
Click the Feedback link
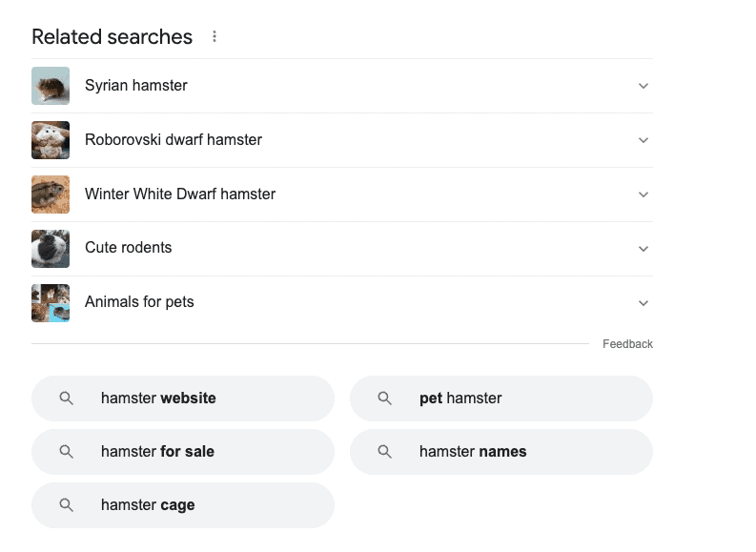[x=627, y=344]
